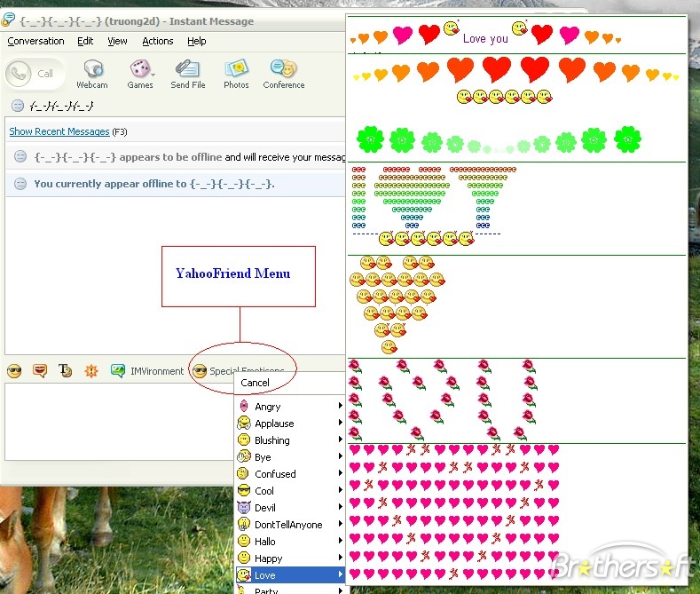
Task: Click the Yahoo Messenger title bar icon
Action: (x=8, y=20)
